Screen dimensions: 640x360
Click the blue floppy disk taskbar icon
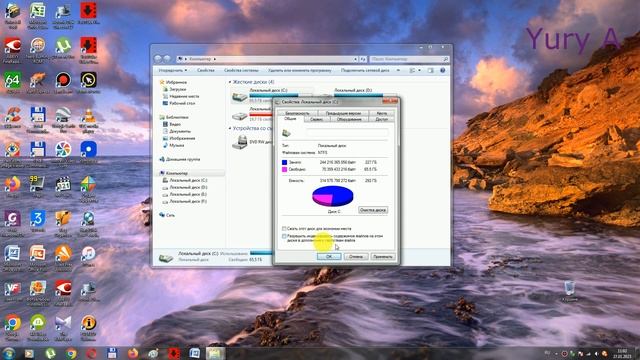(112, 353)
